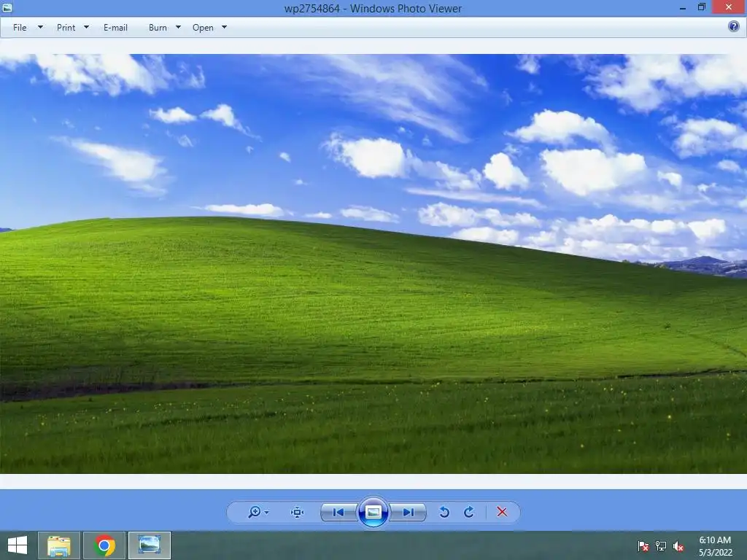Delete picture with the red X
This screenshot has width=747, height=560.
pyautogui.click(x=502, y=512)
